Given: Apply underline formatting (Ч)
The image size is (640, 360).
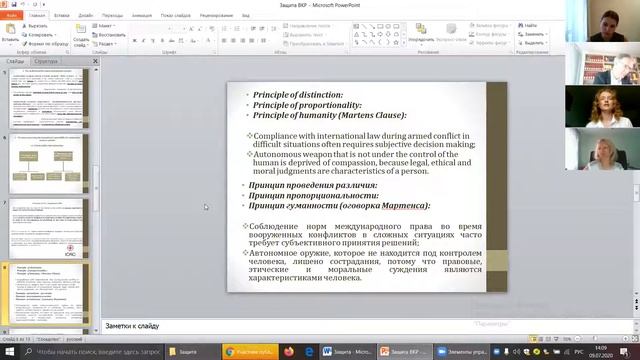Looking at the screenshot, I should [153, 40].
